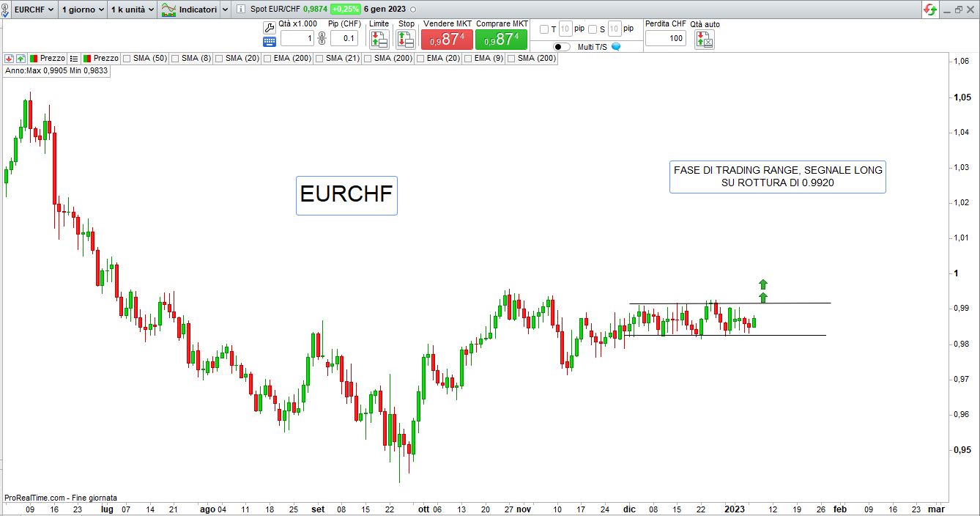980x516 pixels.
Task: Expand the 1 giorno timeframe dropdown
Action: pyautogui.click(x=83, y=10)
